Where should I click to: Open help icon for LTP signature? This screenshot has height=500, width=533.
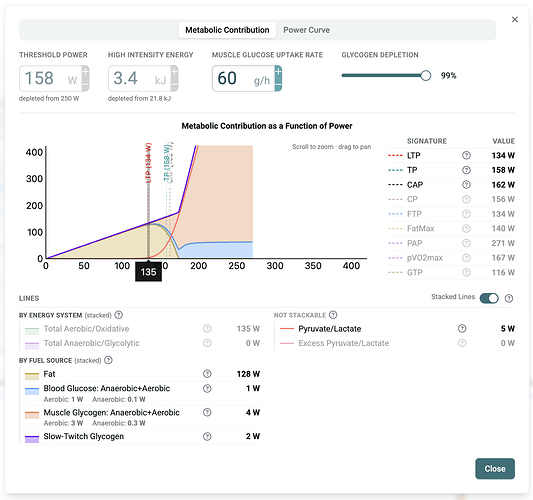[x=466, y=155]
